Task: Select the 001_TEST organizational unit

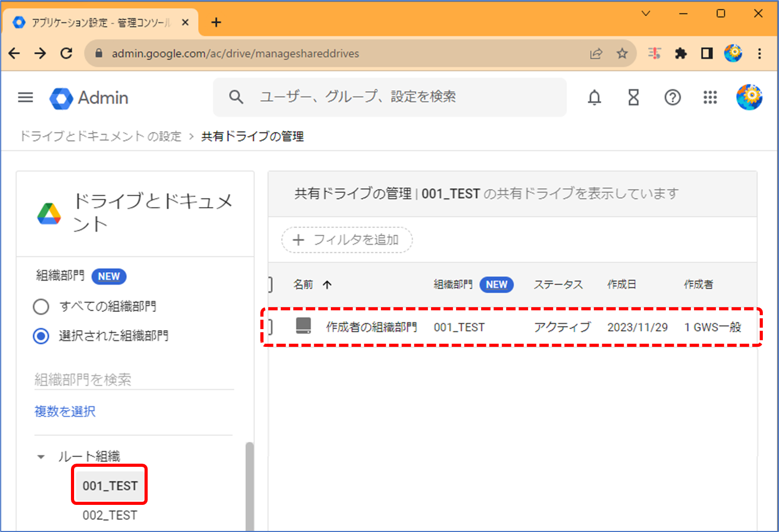Action: click(110, 486)
